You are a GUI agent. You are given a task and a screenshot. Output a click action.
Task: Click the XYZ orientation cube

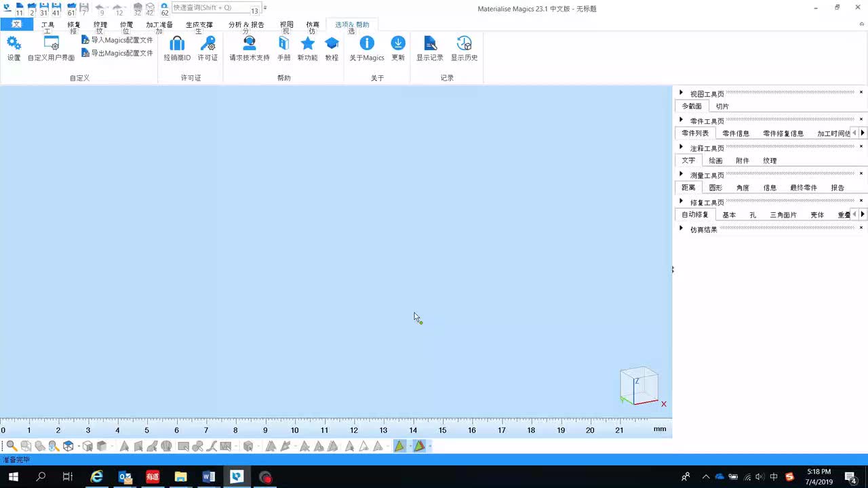(x=639, y=386)
